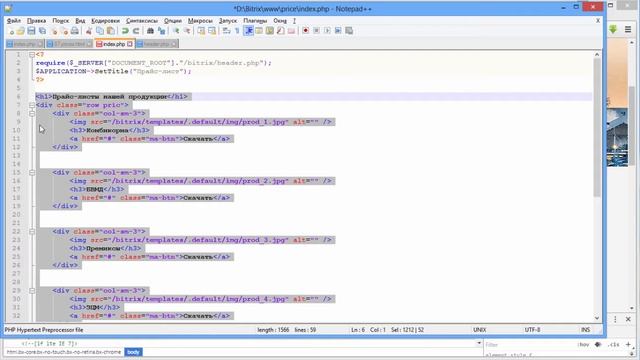The width and height of the screenshot is (640, 360).
Task: Toggle Show all characters pilcrow icon
Action: 237,31
